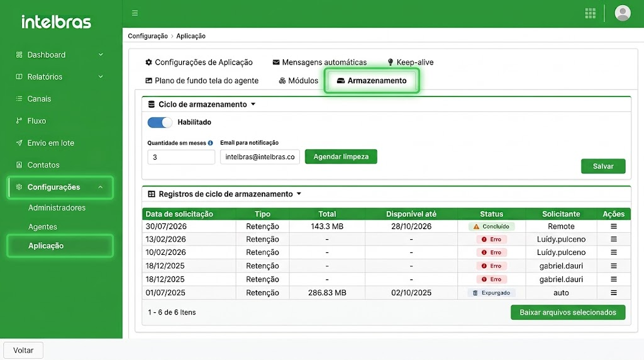The image size is (644, 360).
Task: Click the intelbras logo
Action: [56, 22]
